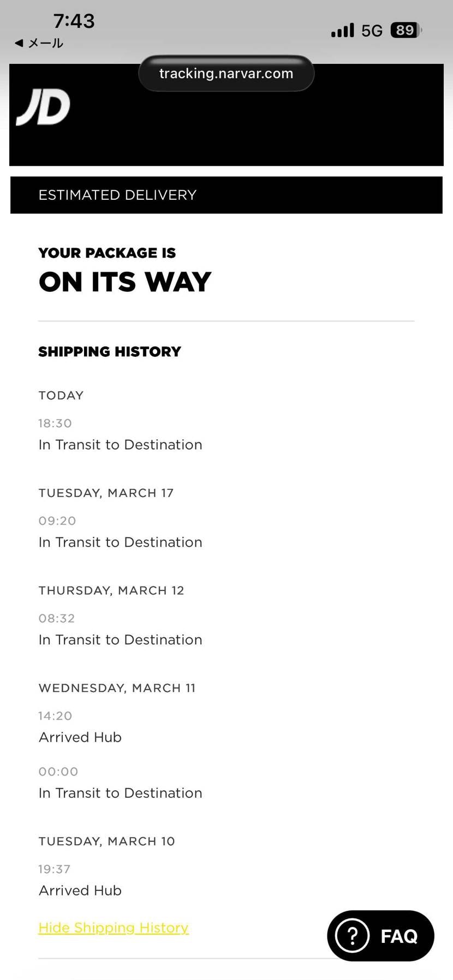This screenshot has height=980, width=453.
Task: Tap today's 18:30 In Transit entry
Action: pyautogui.click(x=120, y=444)
